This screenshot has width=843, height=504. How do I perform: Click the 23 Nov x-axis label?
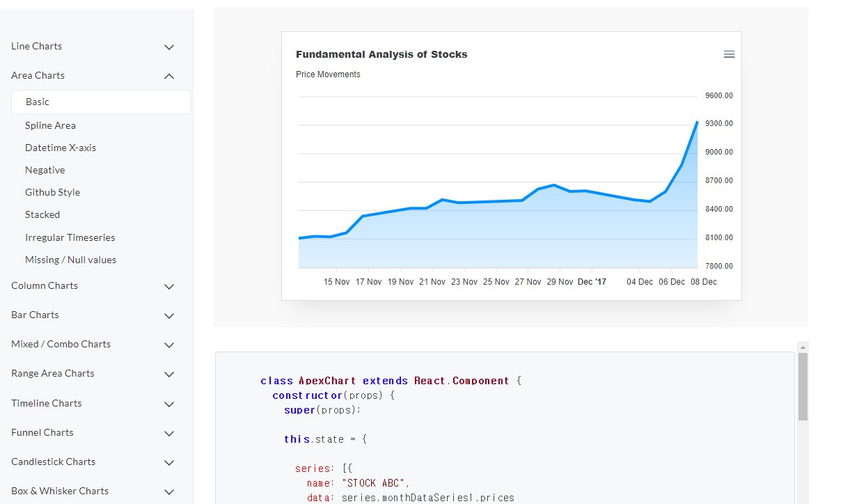click(464, 282)
